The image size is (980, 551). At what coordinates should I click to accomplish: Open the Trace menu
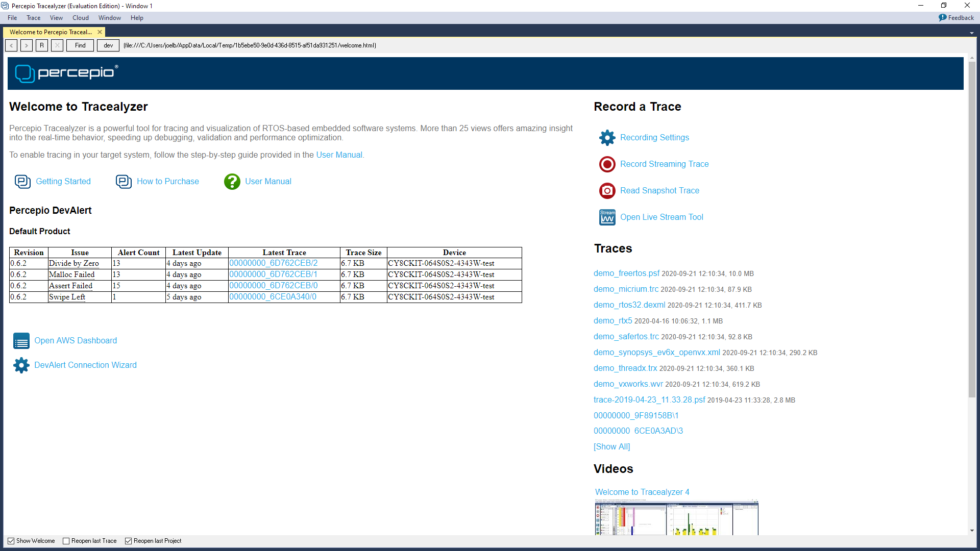(x=33, y=17)
